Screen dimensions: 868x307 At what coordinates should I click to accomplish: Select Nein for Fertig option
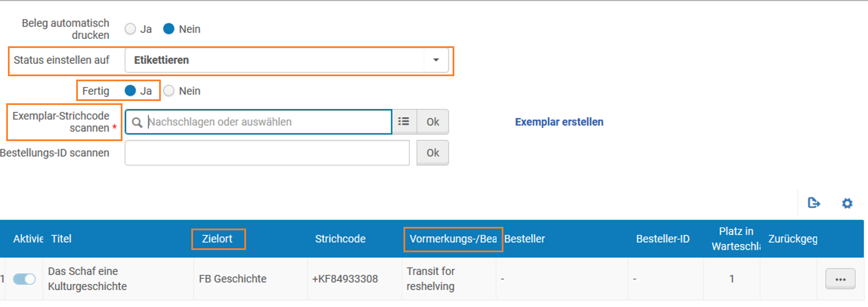point(169,91)
